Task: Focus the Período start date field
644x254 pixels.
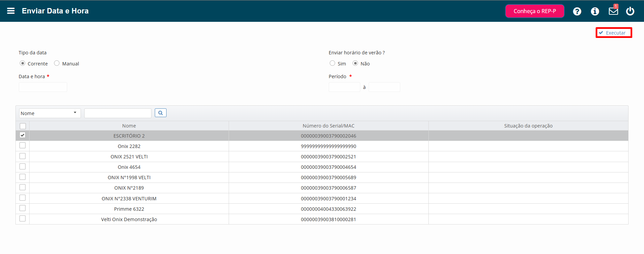Action: [x=344, y=87]
